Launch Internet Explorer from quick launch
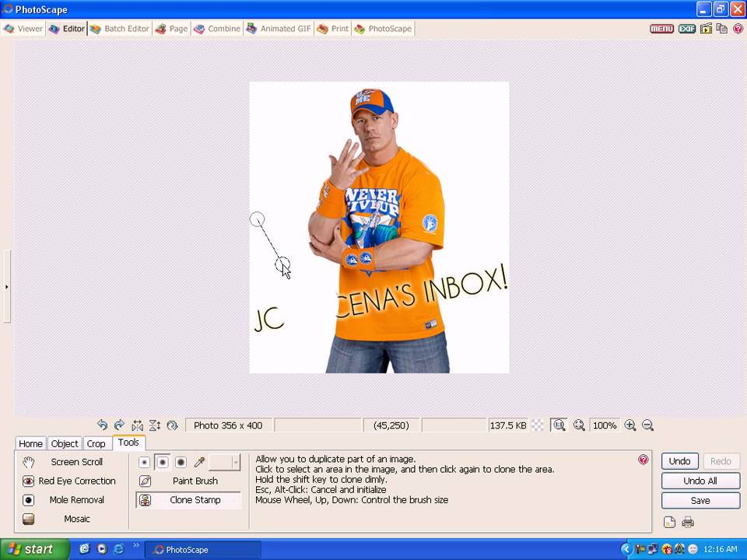Viewport: 747px width, 560px height. click(118, 549)
